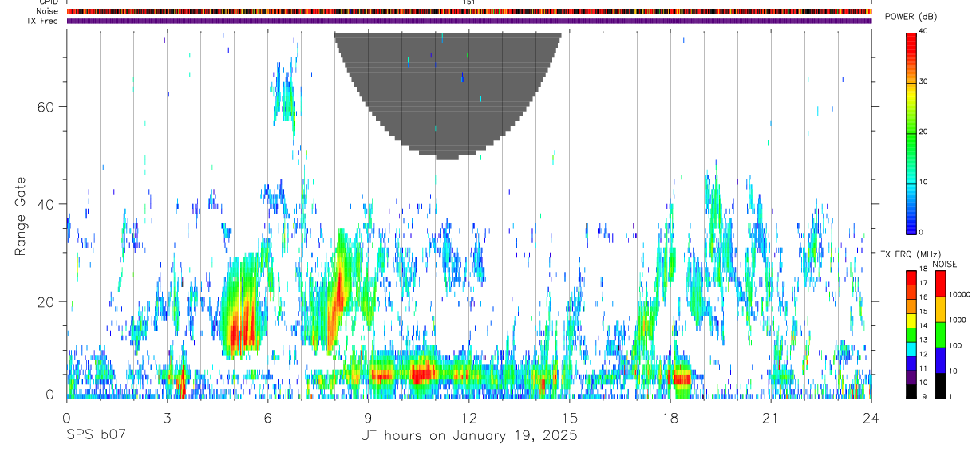Click the TX Freq row label at the top left
This screenshot has width=980, height=452.
(42, 21)
